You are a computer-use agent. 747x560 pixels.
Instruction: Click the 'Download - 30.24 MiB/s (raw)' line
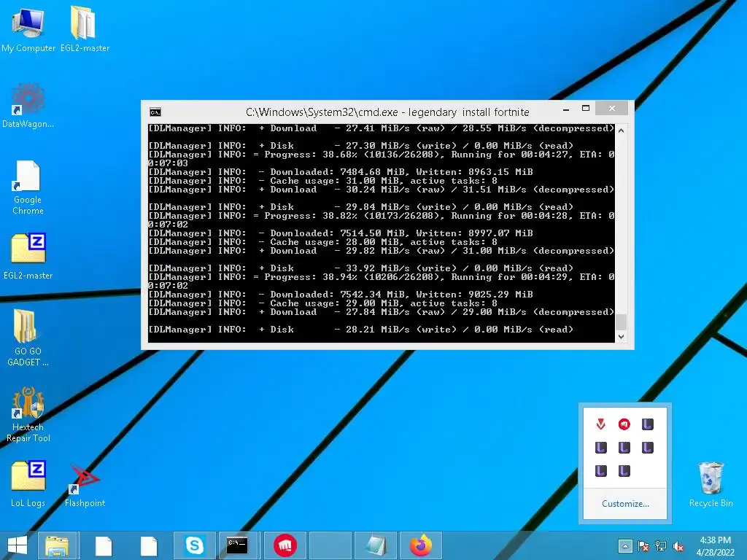(381, 190)
